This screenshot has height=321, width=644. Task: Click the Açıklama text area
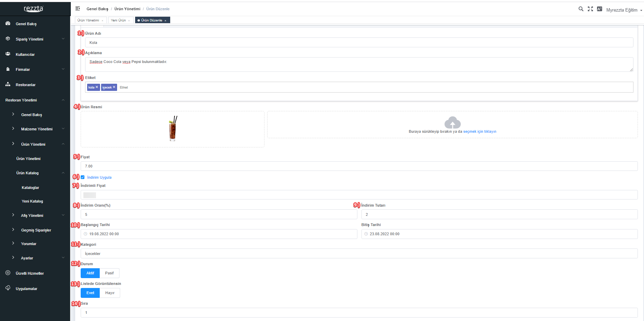pos(359,64)
